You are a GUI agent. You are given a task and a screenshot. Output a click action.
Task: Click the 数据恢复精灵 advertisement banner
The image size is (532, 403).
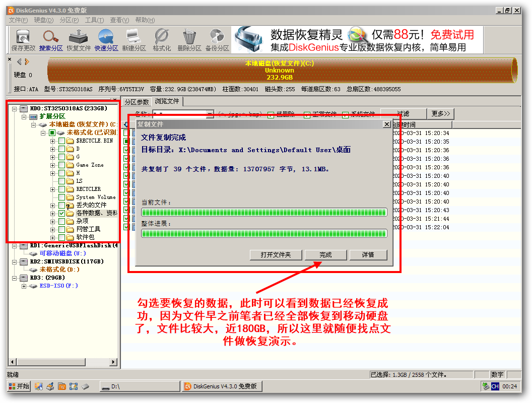pos(358,40)
